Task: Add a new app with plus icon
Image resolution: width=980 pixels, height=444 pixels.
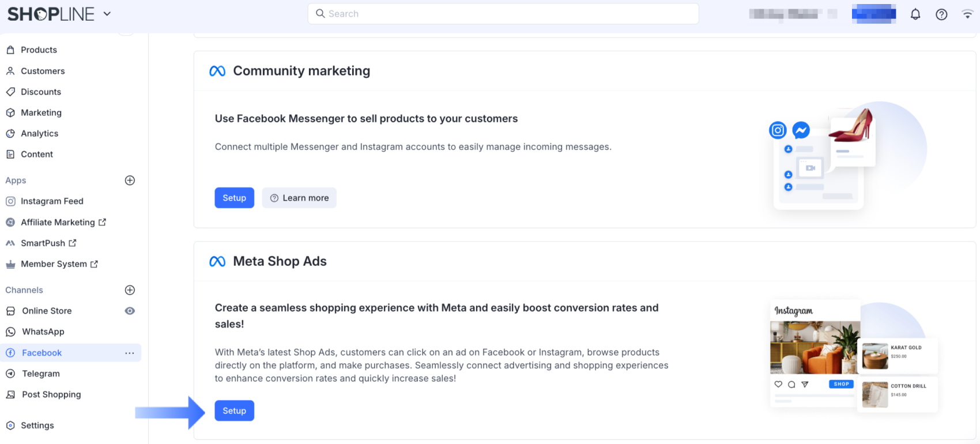Action: coord(130,180)
